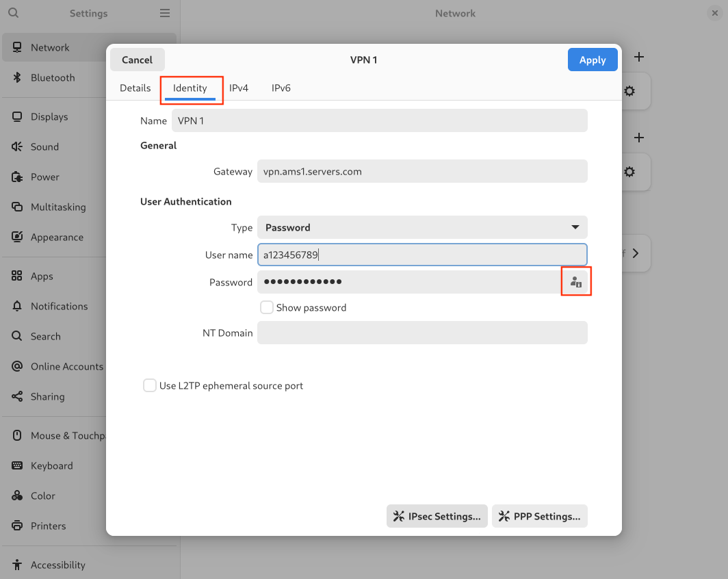Click the Gateway input field
Screen dimensions: 728x579
(422, 171)
